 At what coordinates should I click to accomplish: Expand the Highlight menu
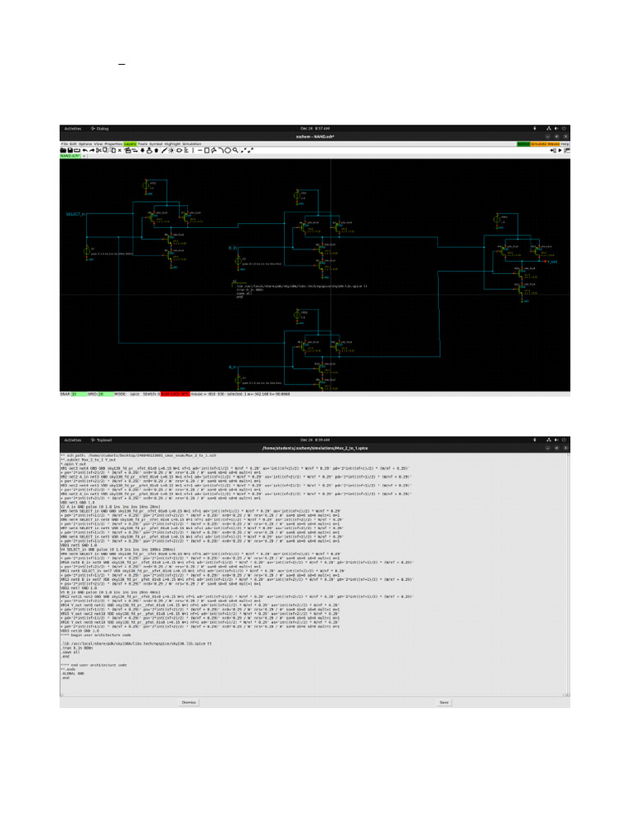(172, 144)
